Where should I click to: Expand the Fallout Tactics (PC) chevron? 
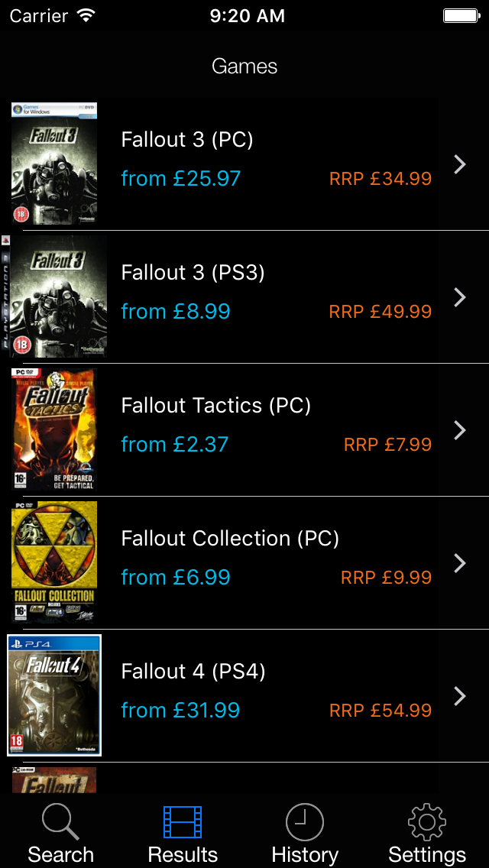[460, 429]
